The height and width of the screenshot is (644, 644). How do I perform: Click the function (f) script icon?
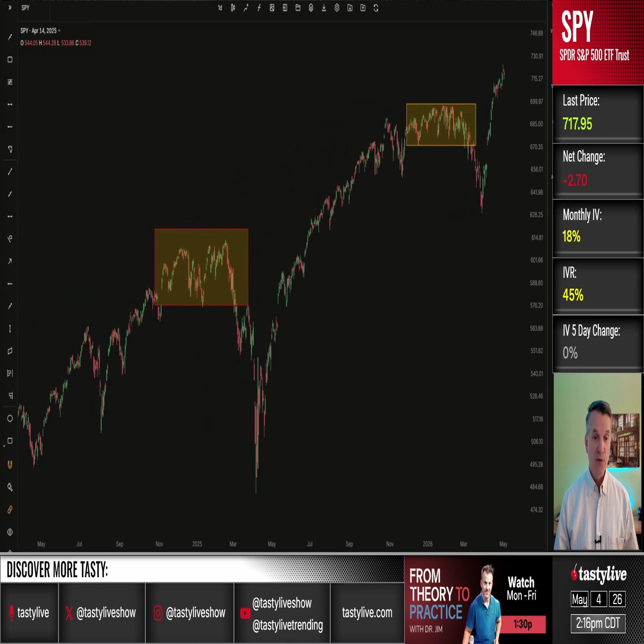pyautogui.click(x=259, y=8)
